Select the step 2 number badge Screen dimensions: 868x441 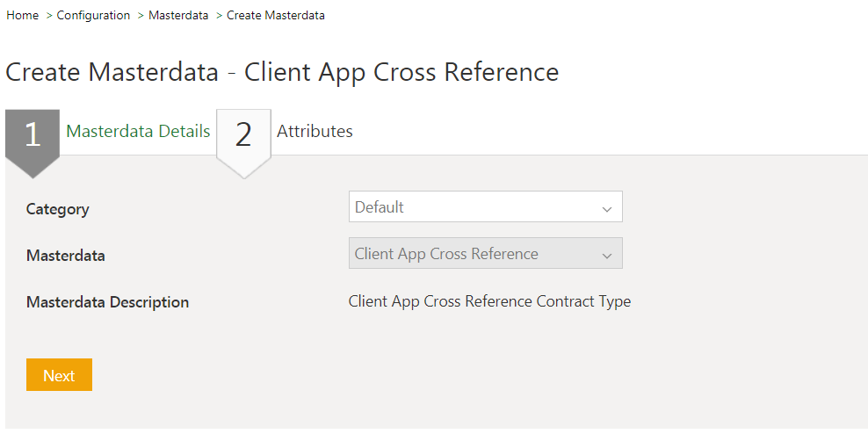tap(243, 134)
